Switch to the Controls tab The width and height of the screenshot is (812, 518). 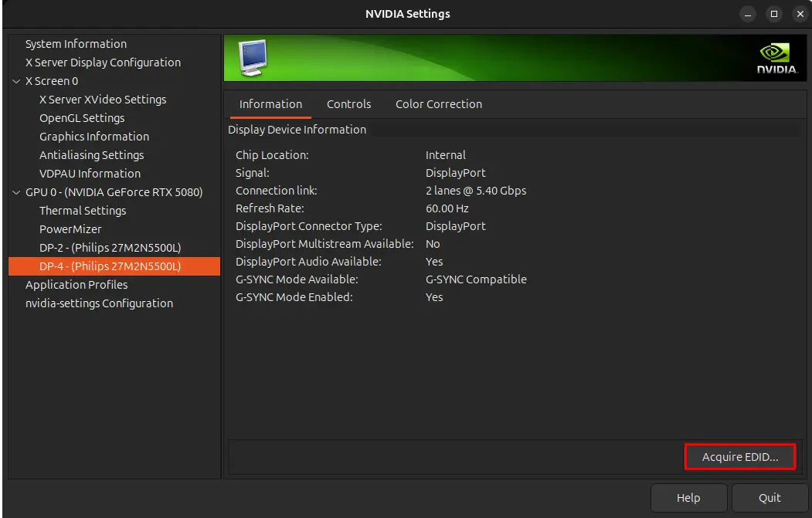pos(348,104)
